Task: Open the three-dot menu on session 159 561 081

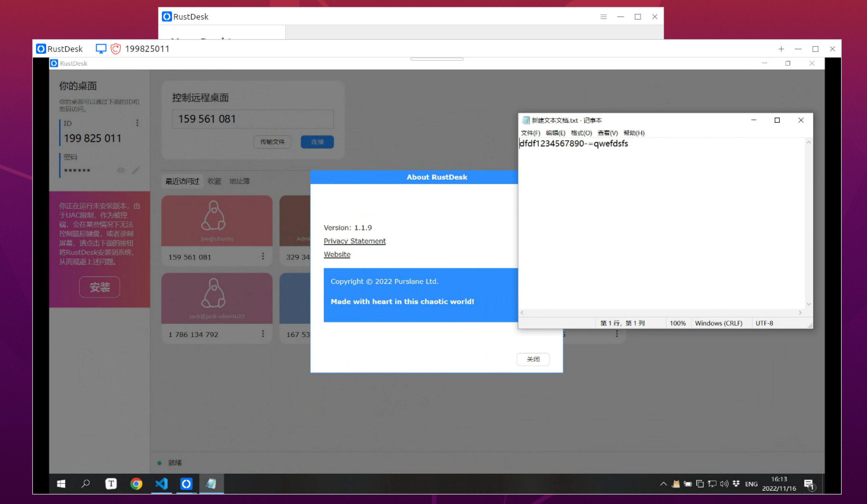Action: tap(263, 256)
